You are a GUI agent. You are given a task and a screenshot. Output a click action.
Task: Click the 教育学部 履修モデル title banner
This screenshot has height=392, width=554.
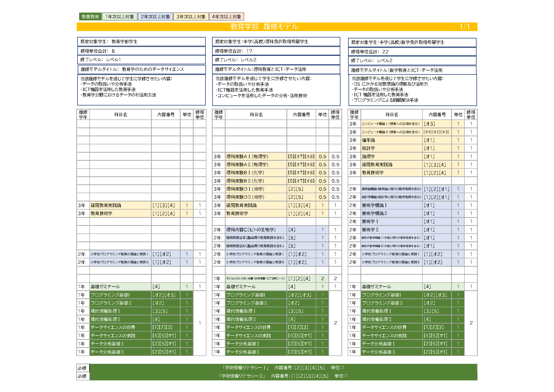pyautogui.click(x=264, y=27)
